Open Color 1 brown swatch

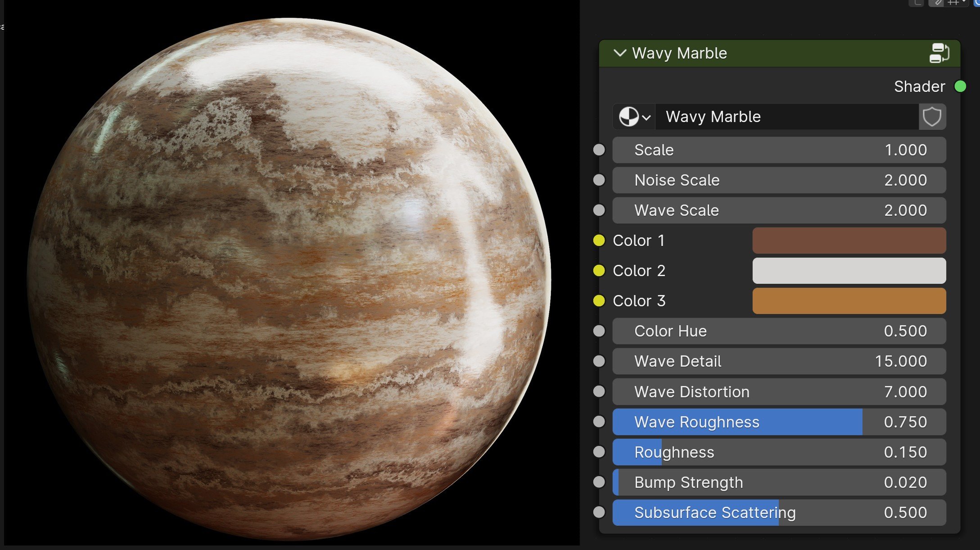click(849, 241)
